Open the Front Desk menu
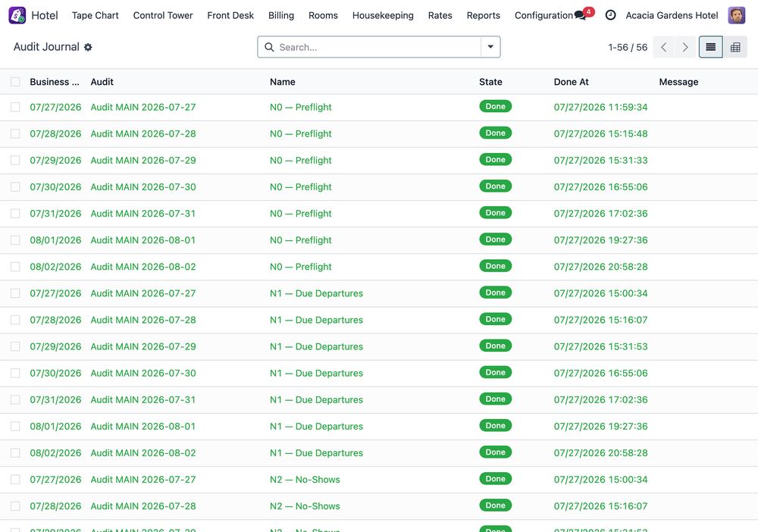The height and width of the screenshot is (532, 758). tap(230, 15)
